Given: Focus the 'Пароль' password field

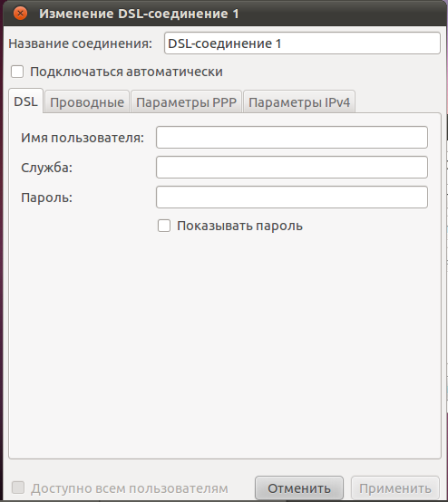Looking at the screenshot, I should tap(292, 197).
